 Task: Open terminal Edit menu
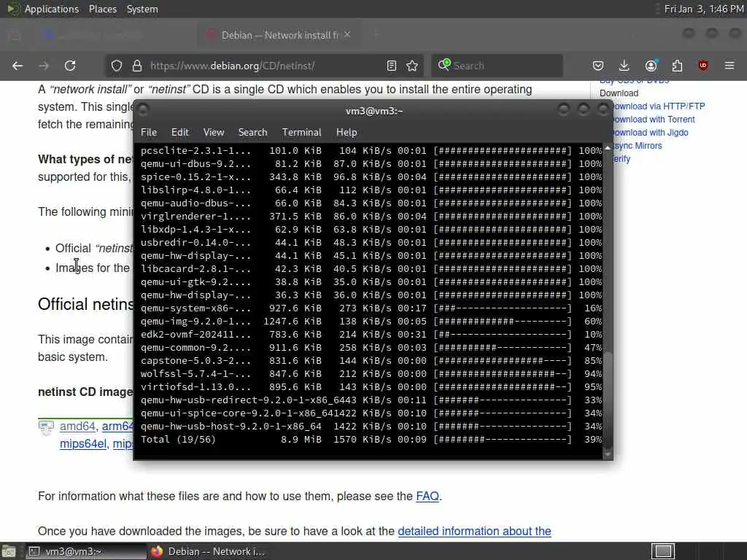click(x=179, y=133)
